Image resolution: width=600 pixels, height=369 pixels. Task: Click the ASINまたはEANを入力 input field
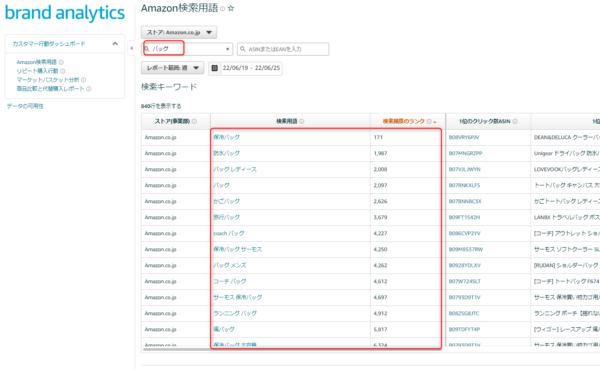pyautogui.click(x=283, y=49)
